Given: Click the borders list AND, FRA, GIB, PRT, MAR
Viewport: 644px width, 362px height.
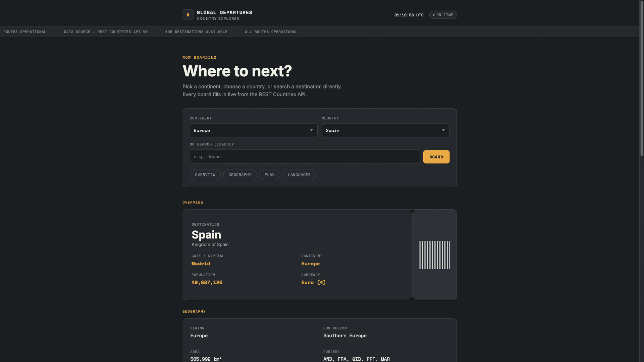Looking at the screenshot, I should (x=356, y=359).
